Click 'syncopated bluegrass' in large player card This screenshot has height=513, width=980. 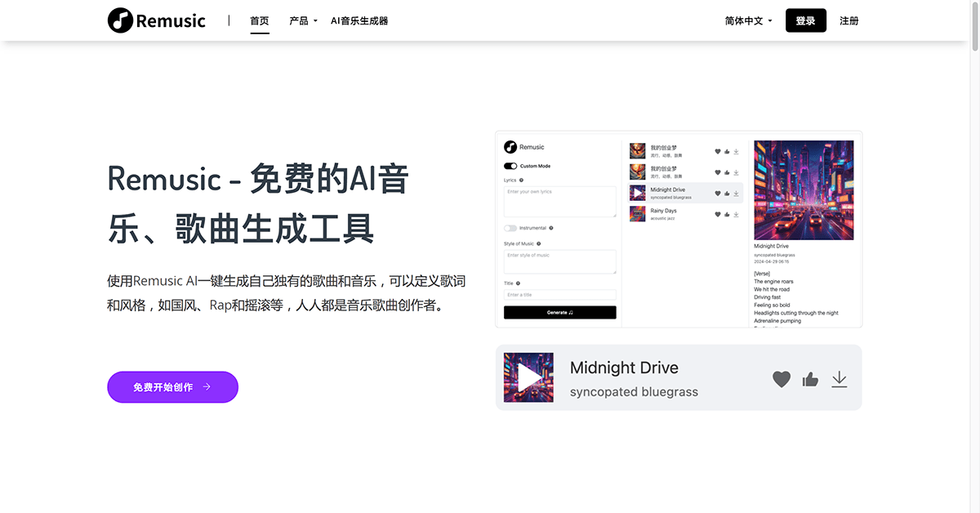(x=634, y=392)
